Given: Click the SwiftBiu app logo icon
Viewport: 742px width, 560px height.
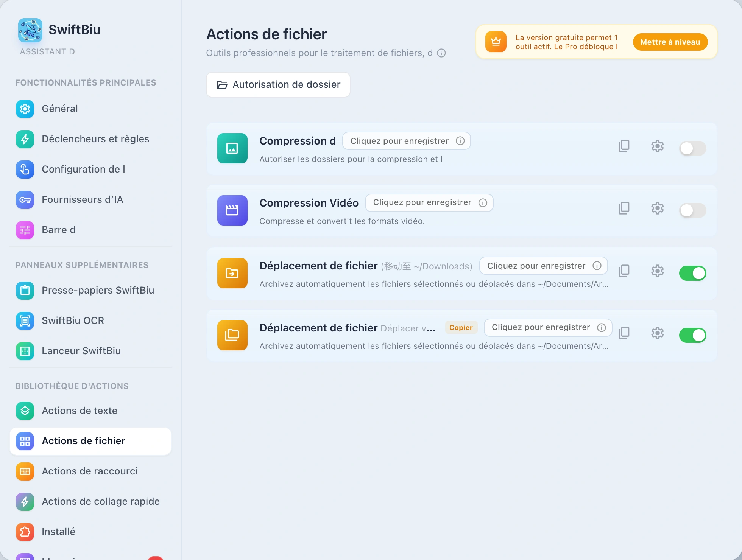Looking at the screenshot, I should 30,30.
